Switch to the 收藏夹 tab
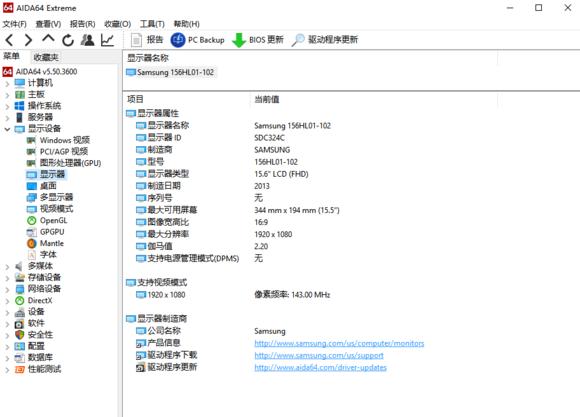580x417 pixels. click(x=46, y=57)
